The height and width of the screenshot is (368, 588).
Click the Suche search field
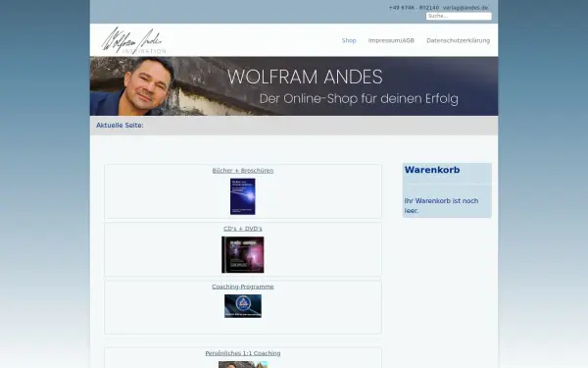point(459,16)
